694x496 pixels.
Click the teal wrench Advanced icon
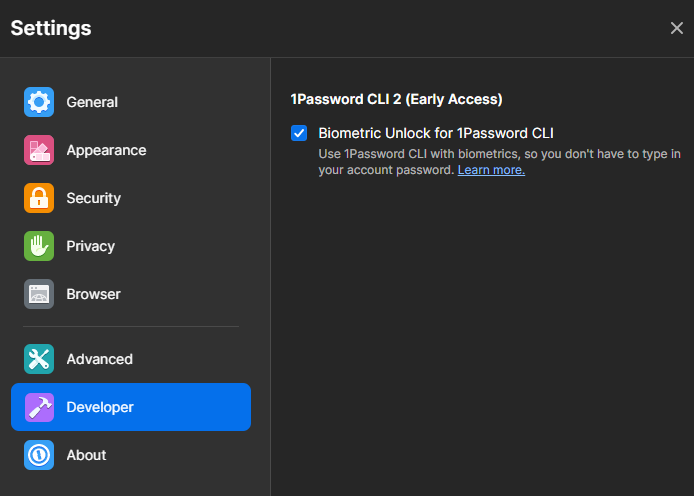[39, 359]
